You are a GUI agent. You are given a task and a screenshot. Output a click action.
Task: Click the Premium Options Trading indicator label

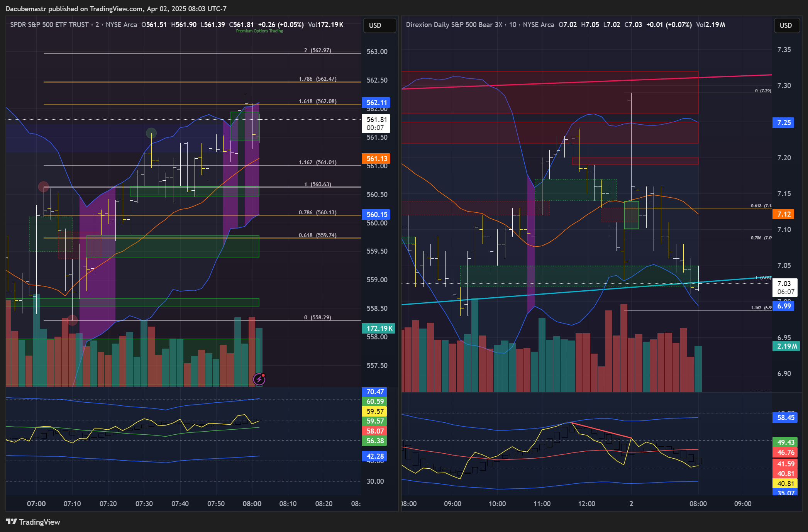coord(259,31)
